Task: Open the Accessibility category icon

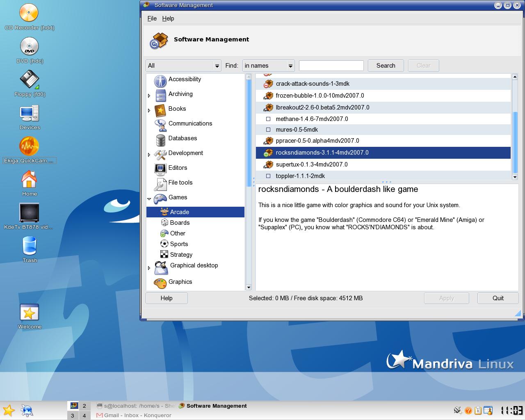Action: [x=160, y=81]
